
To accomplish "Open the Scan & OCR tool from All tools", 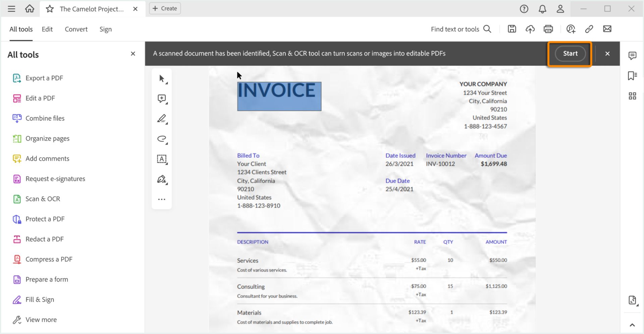I will click(43, 199).
